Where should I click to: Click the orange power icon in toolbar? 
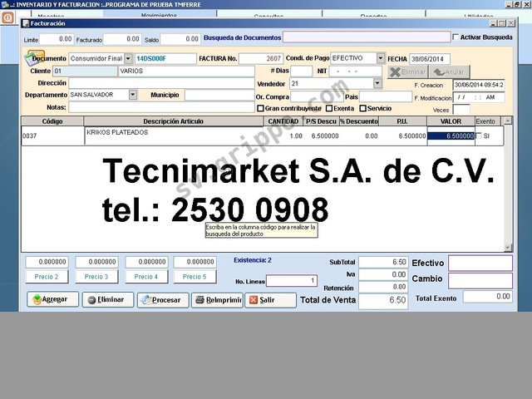click(x=7, y=17)
